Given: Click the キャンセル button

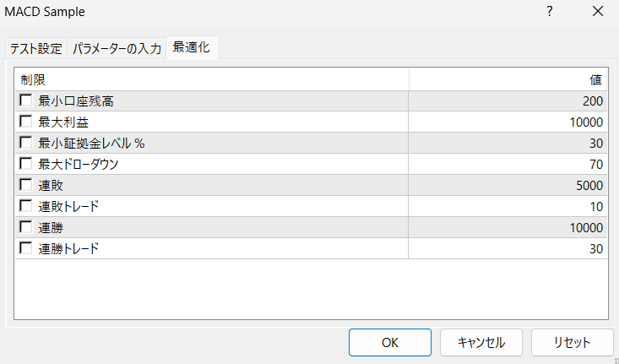Looking at the screenshot, I should 481,343.
